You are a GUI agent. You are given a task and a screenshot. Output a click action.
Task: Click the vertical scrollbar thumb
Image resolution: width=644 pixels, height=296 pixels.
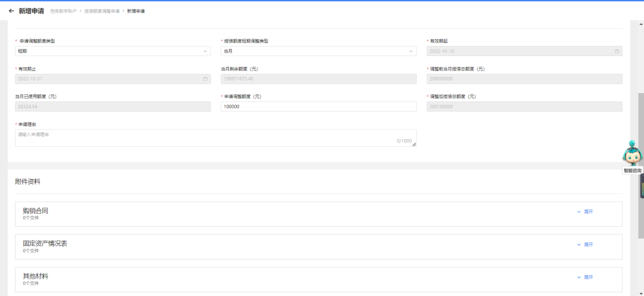click(640, 165)
